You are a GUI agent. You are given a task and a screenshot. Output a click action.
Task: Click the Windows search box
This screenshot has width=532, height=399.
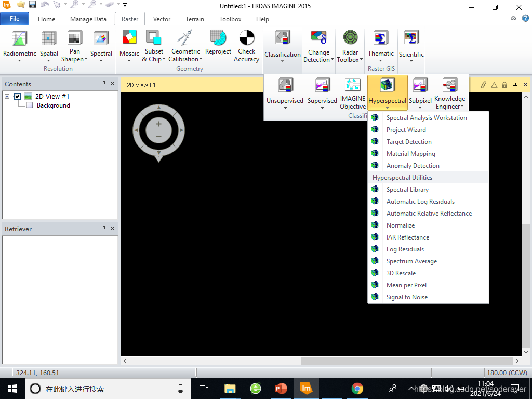click(107, 389)
